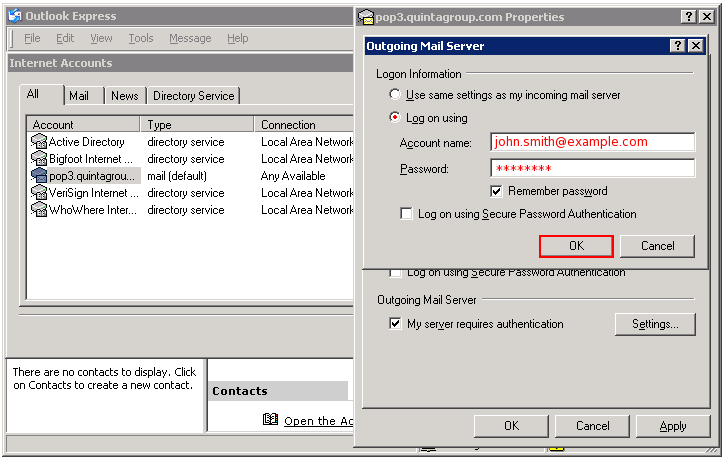Sort list by Account column header
Image resolution: width=724 pixels, height=459 pixels.
83,125
